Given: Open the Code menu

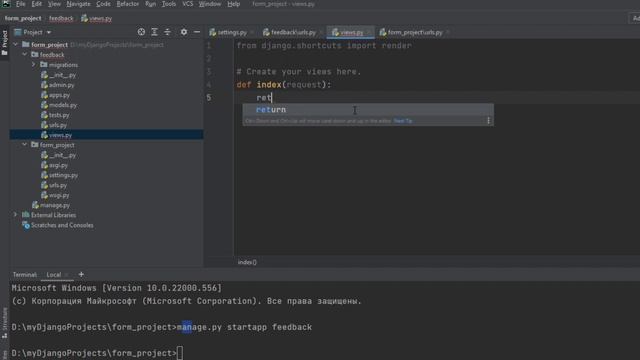Looking at the screenshot, I should [103, 4].
